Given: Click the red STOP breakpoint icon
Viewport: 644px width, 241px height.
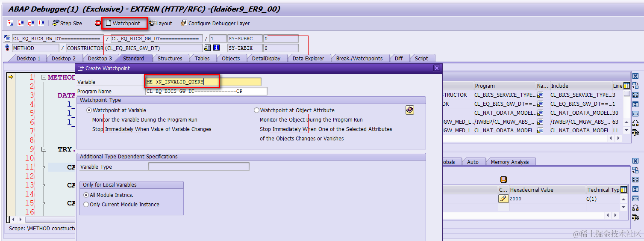Looking at the screenshot, I should point(98,23).
